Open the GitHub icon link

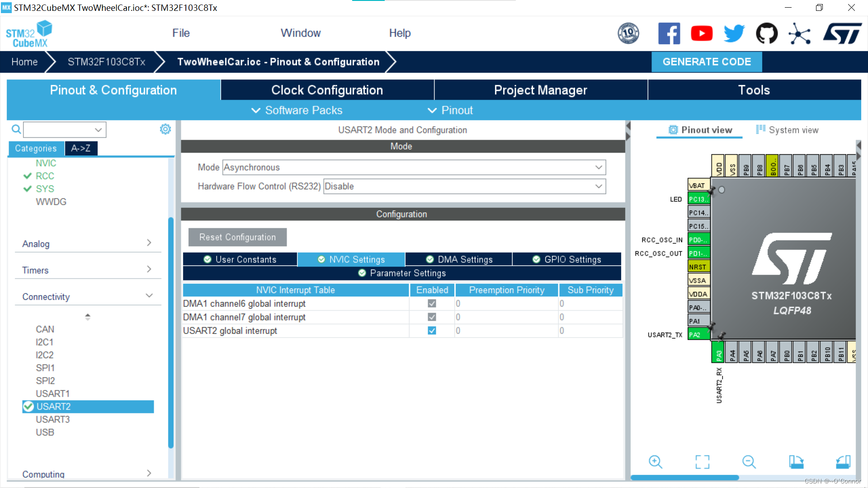coord(767,33)
